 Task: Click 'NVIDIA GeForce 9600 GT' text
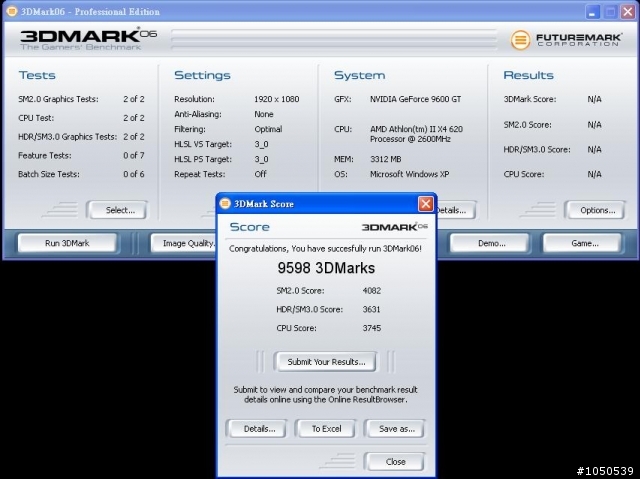tap(416, 99)
